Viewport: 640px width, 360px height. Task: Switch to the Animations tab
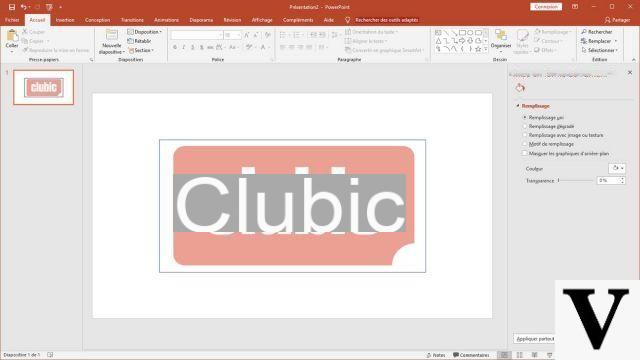tap(167, 20)
